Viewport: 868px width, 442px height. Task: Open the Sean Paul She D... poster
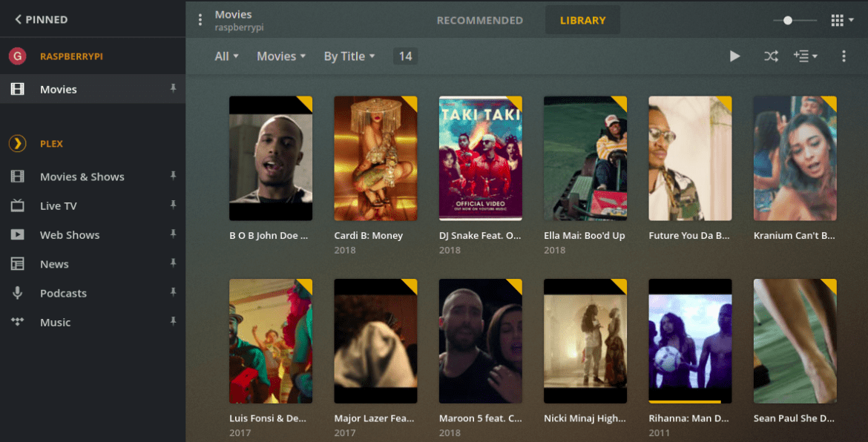[795, 340]
